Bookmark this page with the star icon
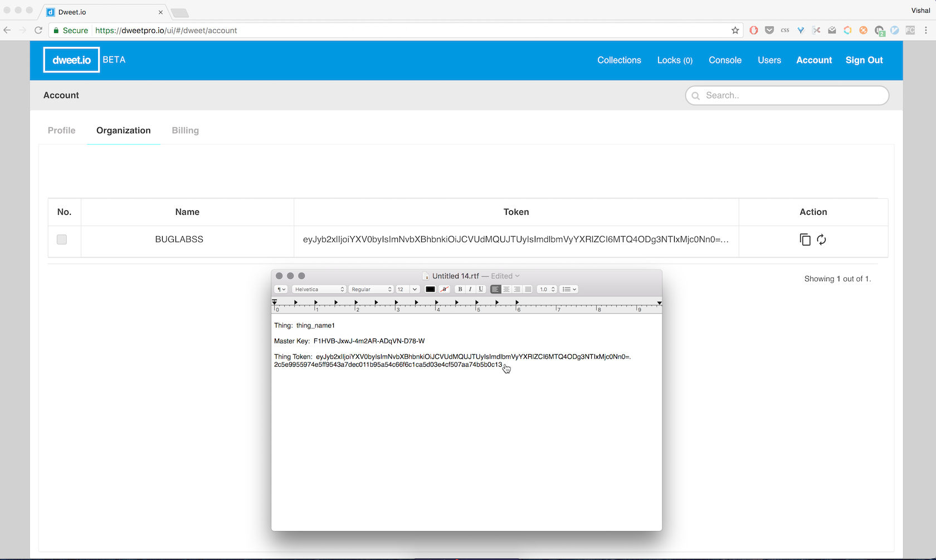 tap(735, 31)
